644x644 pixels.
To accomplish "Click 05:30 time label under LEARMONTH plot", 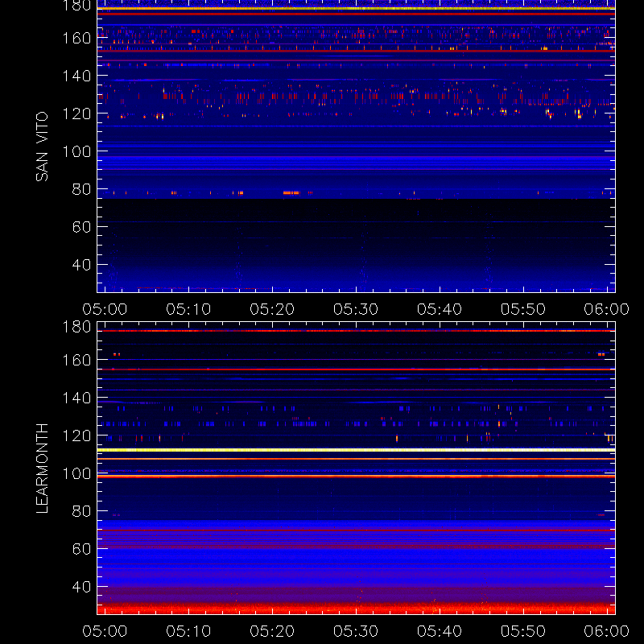I will pos(356,631).
